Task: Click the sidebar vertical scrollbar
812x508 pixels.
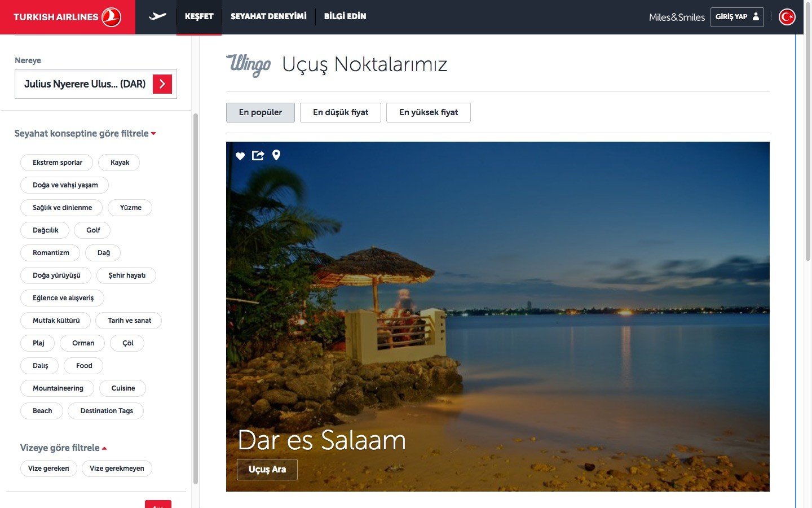Action: pos(196,298)
